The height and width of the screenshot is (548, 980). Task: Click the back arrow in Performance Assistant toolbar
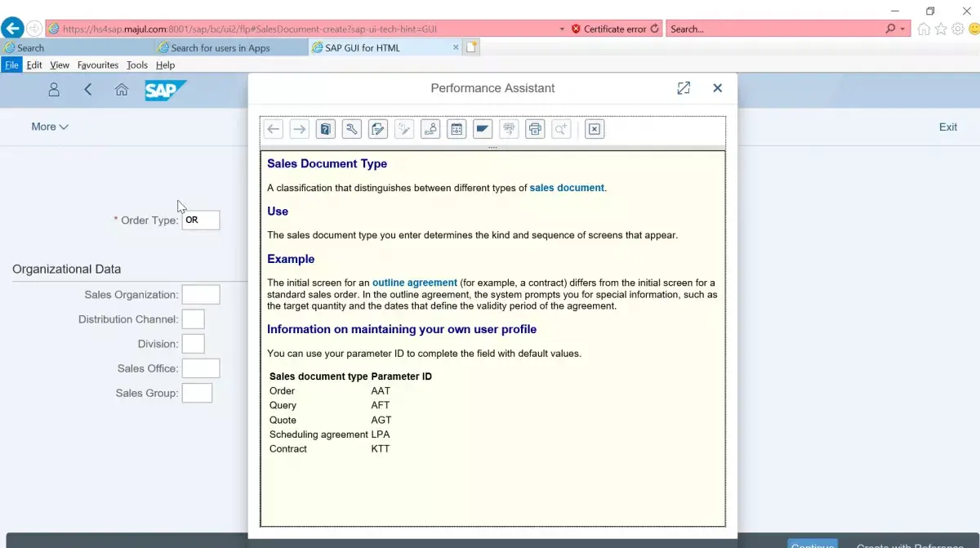click(x=274, y=129)
